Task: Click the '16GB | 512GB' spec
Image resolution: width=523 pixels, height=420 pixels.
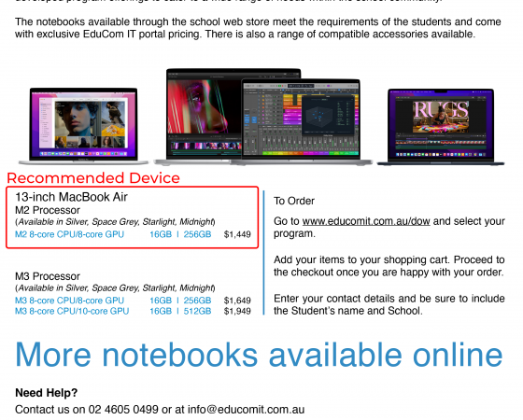Action: pyautogui.click(x=180, y=311)
